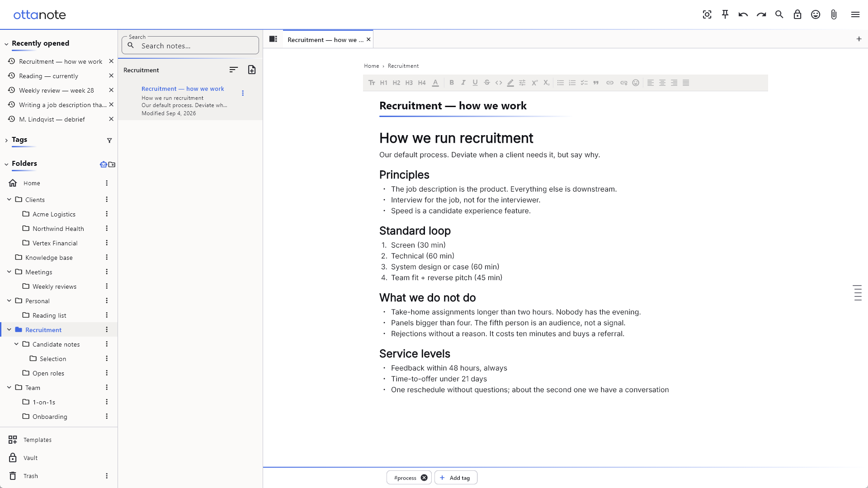The width and height of the screenshot is (868, 488).
Task: Expand the Tags section
Action: coord(6,141)
